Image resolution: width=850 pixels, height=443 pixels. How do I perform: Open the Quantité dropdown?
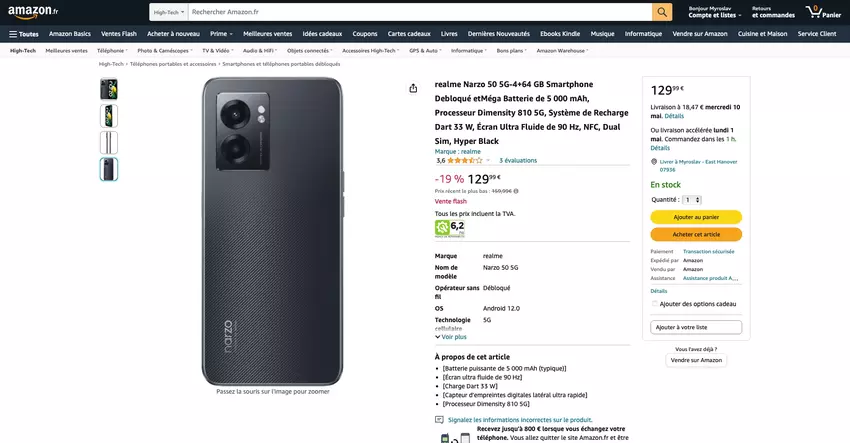click(x=691, y=200)
